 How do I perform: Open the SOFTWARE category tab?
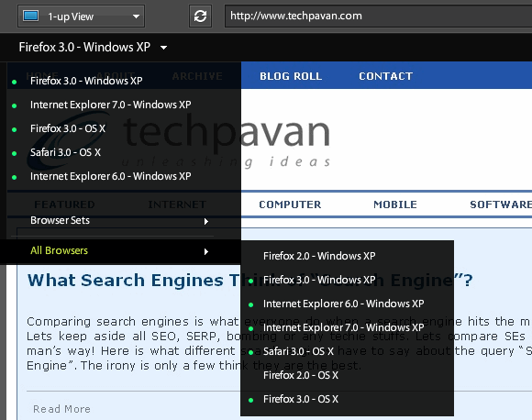pyautogui.click(x=501, y=204)
